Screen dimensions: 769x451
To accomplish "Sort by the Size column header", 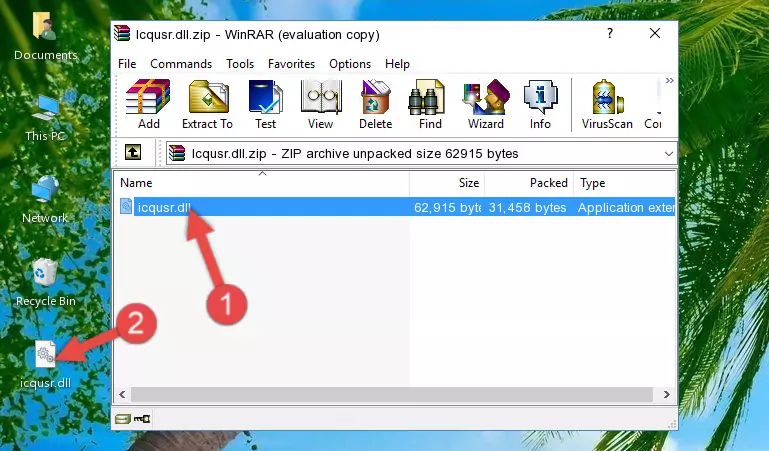I will [x=447, y=183].
